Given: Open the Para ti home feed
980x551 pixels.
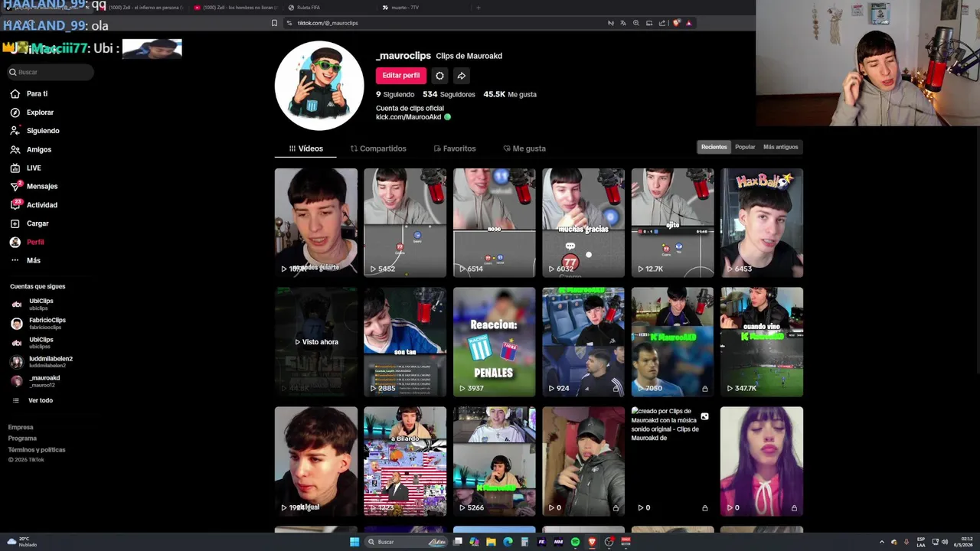Looking at the screenshot, I should pyautogui.click(x=29, y=93).
